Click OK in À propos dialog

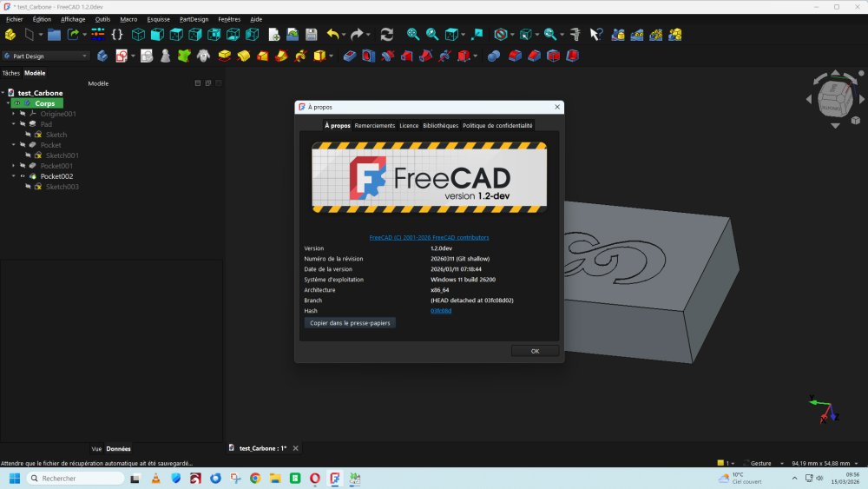(x=535, y=351)
